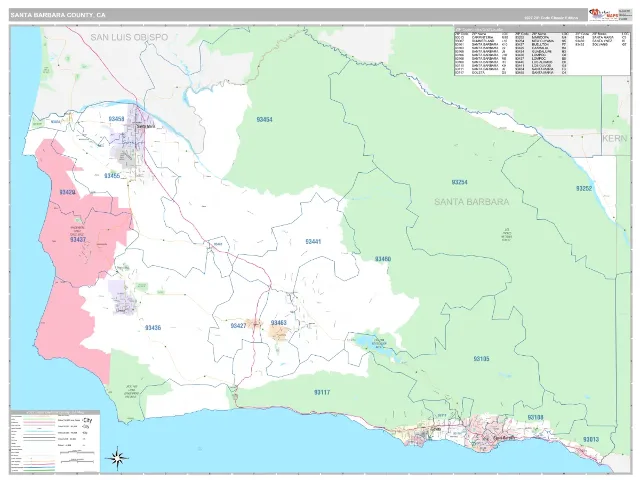Select ZIP code label 93117

(x=322, y=393)
